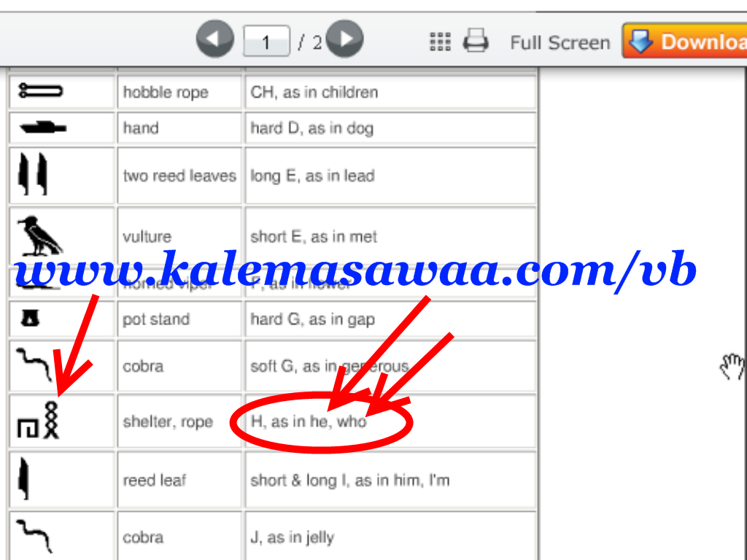This screenshot has height=560, width=747.
Task: Click the printer icon
Action: point(476,41)
